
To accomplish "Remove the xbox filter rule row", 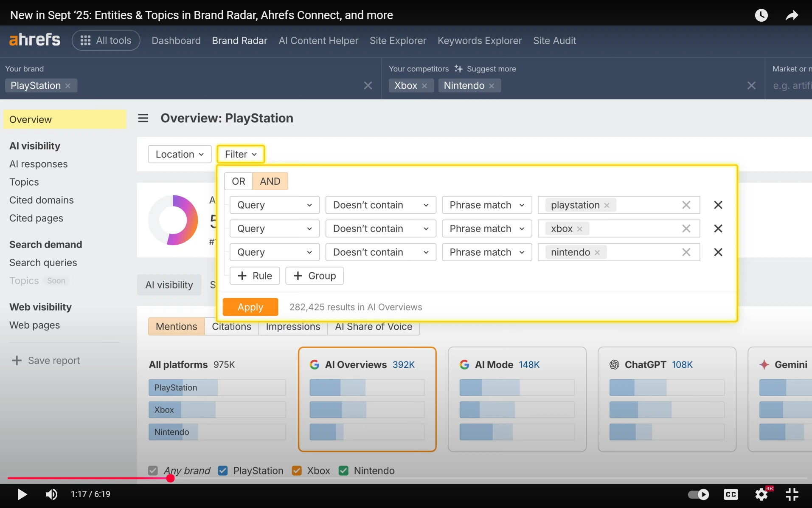I will click(x=718, y=229).
